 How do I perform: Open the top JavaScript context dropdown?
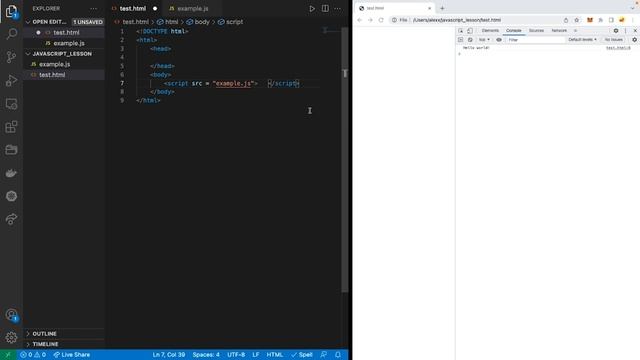click(x=484, y=40)
